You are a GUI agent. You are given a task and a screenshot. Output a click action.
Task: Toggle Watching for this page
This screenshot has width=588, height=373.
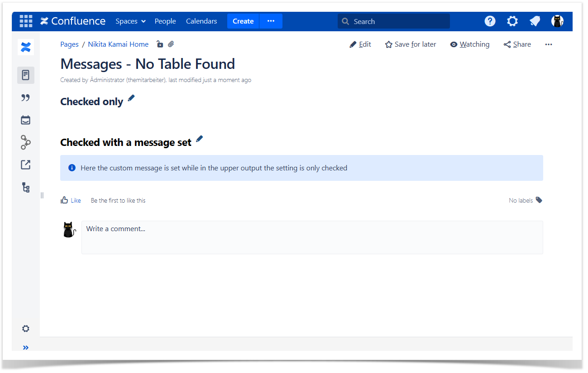point(470,44)
